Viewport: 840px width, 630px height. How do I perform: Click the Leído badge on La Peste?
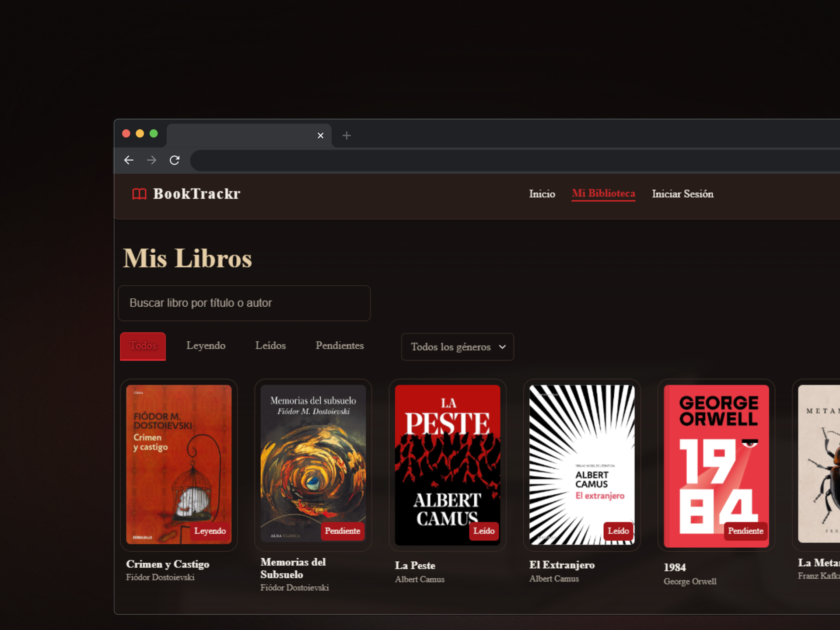click(x=483, y=531)
